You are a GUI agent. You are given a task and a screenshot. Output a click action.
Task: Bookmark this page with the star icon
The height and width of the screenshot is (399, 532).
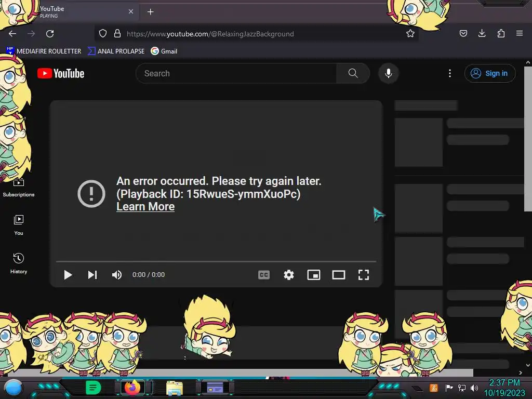point(410,34)
